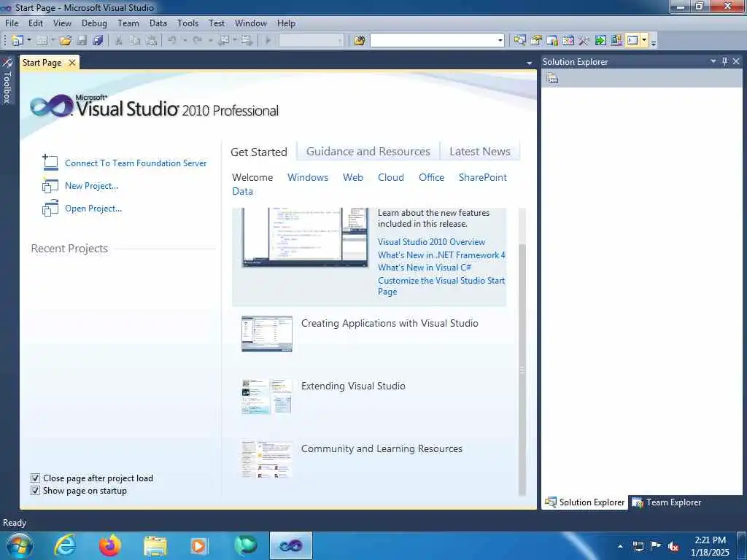747x560 pixels.
Task: Click the Copy toolbar icon
Action: click(135, 41)
